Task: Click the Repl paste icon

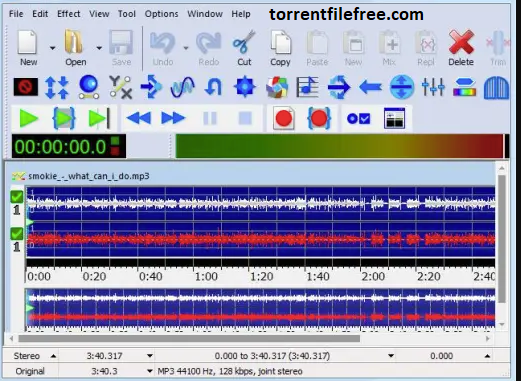Action: (x=426, y=42)
